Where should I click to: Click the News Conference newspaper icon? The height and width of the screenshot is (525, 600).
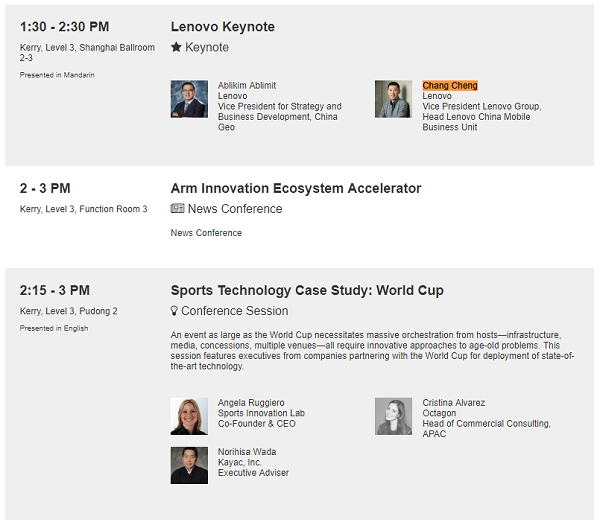coord(177,208)
